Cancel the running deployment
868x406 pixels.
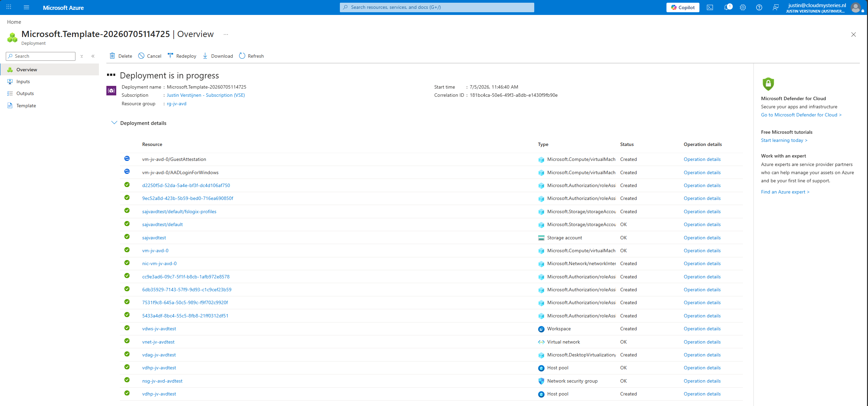point(150,56)
